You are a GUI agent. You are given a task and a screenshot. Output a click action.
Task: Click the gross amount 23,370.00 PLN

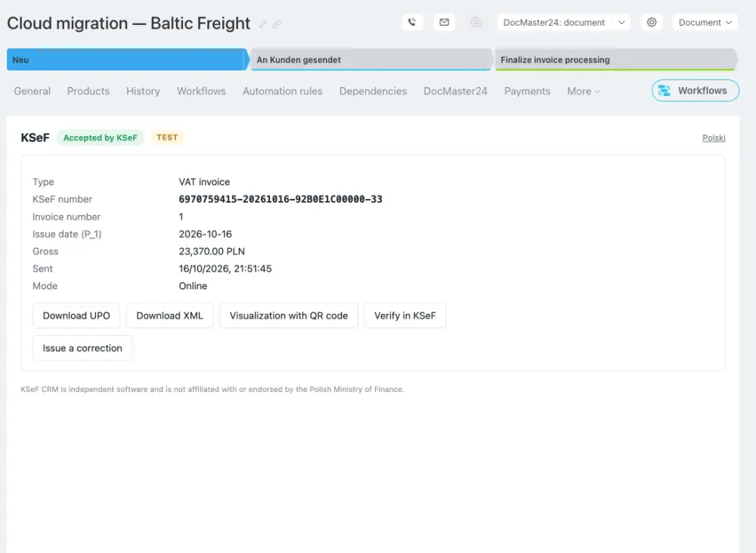coord(212,251)
